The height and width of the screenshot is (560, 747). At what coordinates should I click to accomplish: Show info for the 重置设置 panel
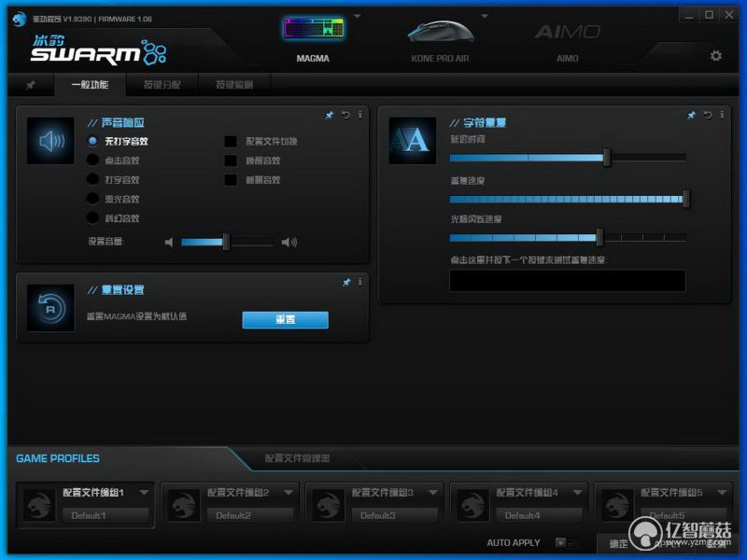[359, 282]
